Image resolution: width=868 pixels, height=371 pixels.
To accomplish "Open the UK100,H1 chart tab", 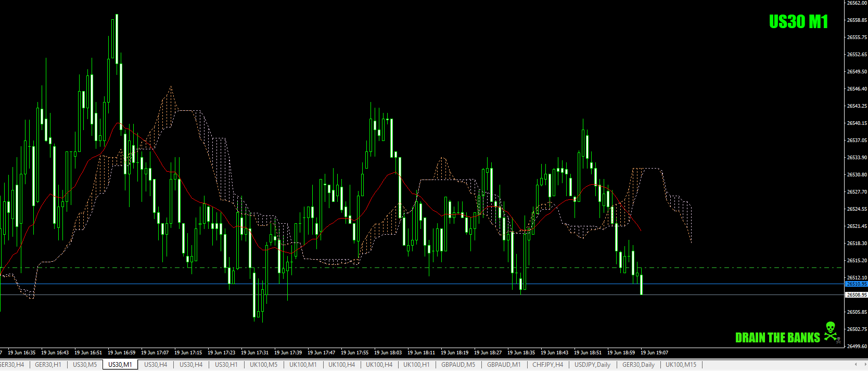I will (416, 365).
